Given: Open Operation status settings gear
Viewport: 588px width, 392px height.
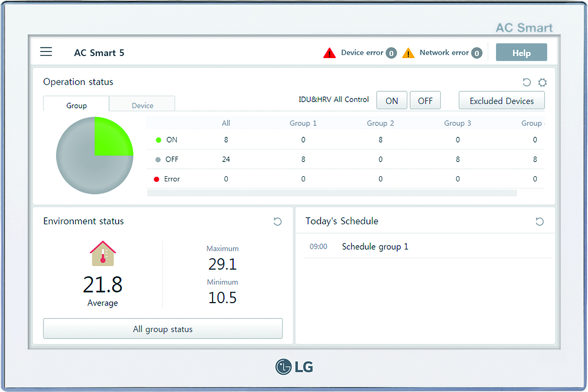Looking at the screenshot, I should pos(542,82).
